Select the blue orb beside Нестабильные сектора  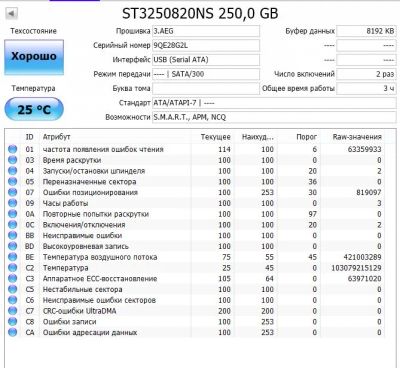[x=12, y=289]
